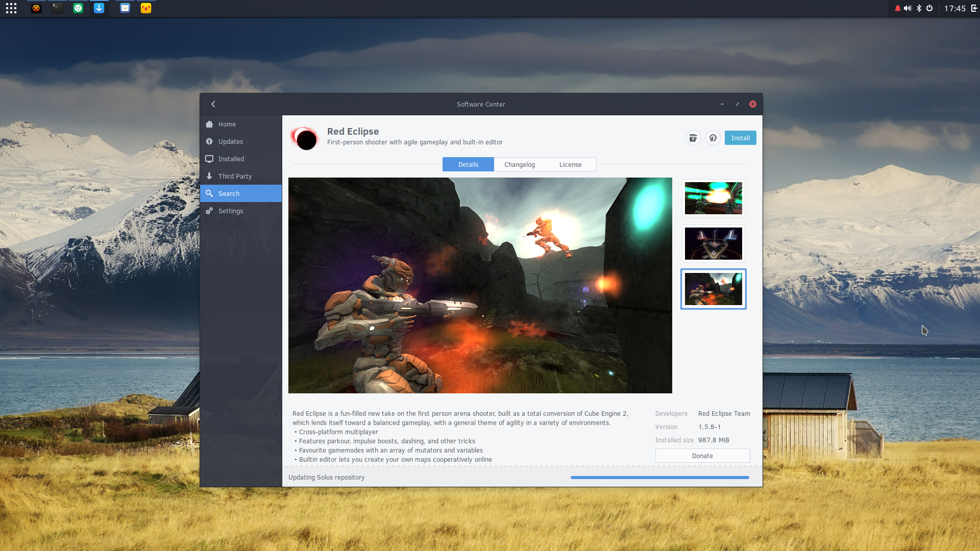Click the 'First-person shooter with agile gameplay' subtitle

coord(415,142)
